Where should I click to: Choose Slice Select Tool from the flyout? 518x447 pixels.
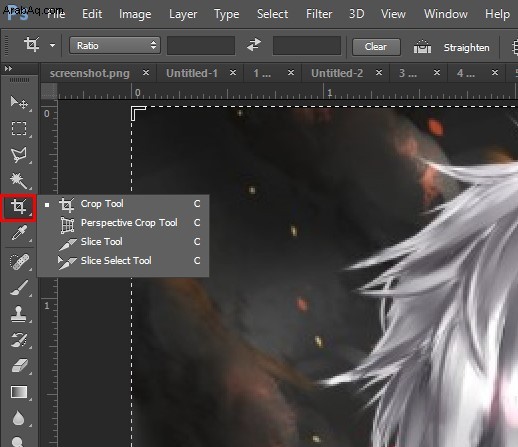(123, 261)
